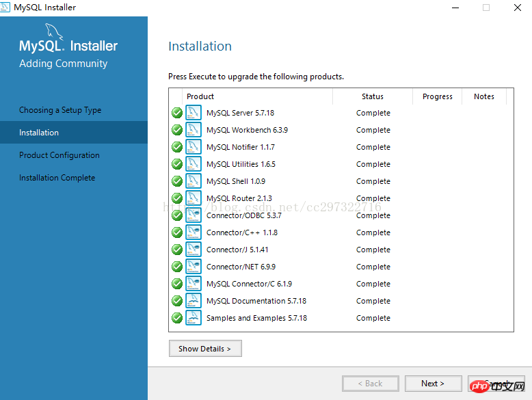Select the MySQL Router 2.1.3 product name
The width and height of the screenshot is (532, 400).
coord(239,198)
